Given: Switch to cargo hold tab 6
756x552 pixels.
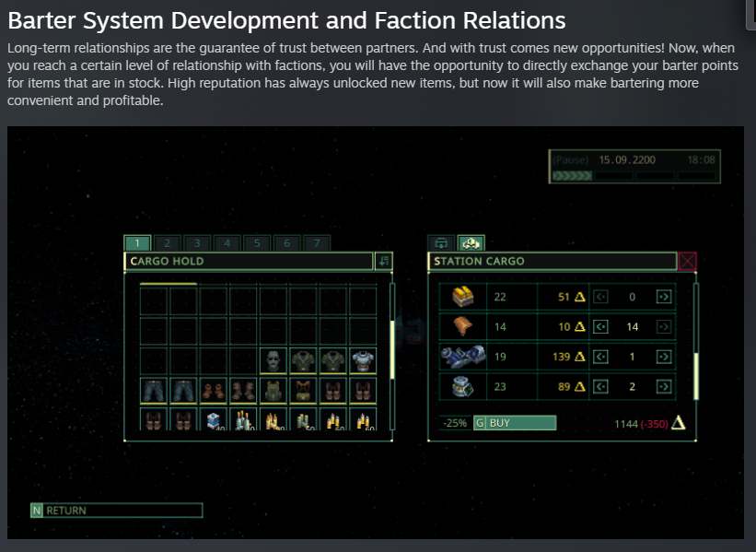Looking at the screenshot, I should 287,243.
